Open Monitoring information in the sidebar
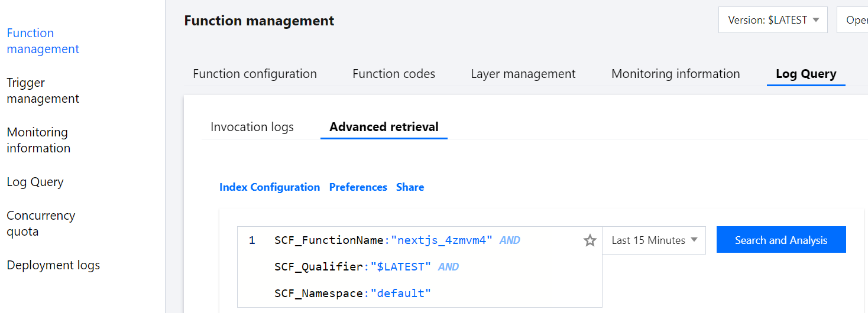 (38, 141)
